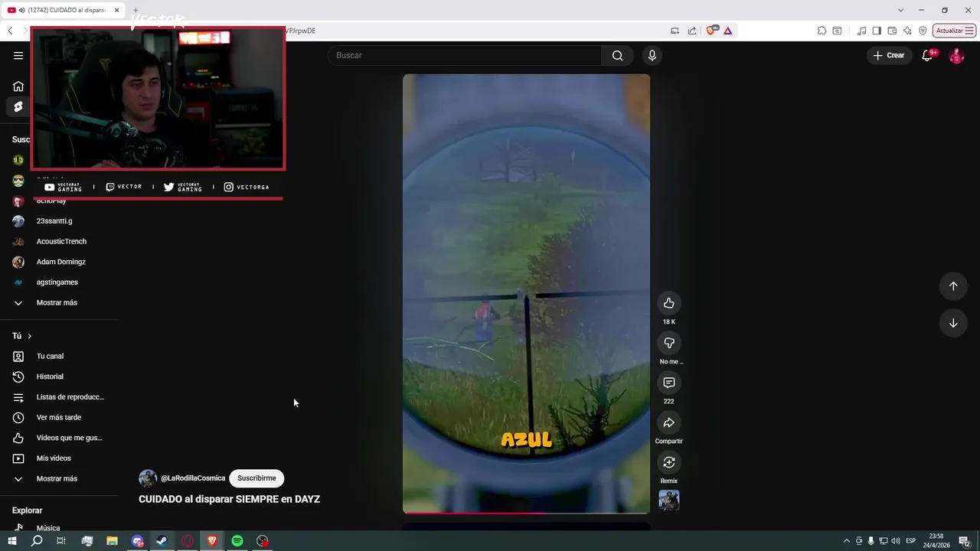Open the Shorts section in sidebar
Screen dimensions: 980x551
[18, 106]
